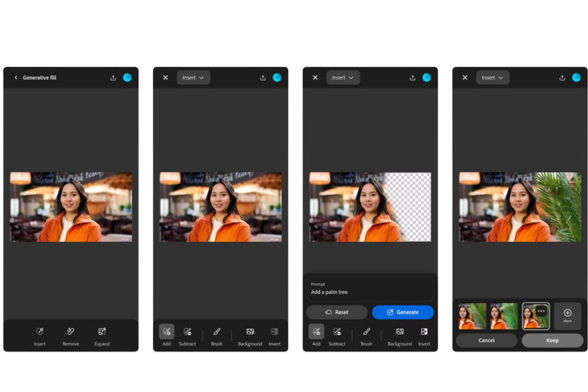This screenshot has width=588, height=392.
Task: Open the Insert dropdown in the second screen
Action: 193,77
